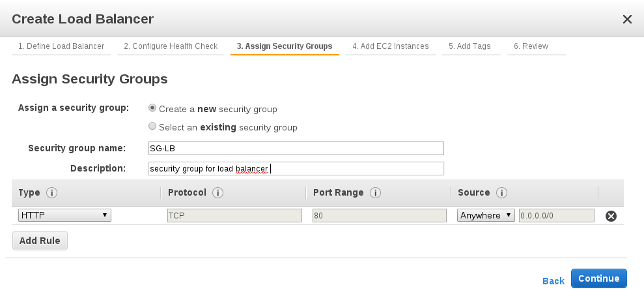Click the Back link
Image resolution: width=644 pixels, height=298 pixels.
pos(553,280)
